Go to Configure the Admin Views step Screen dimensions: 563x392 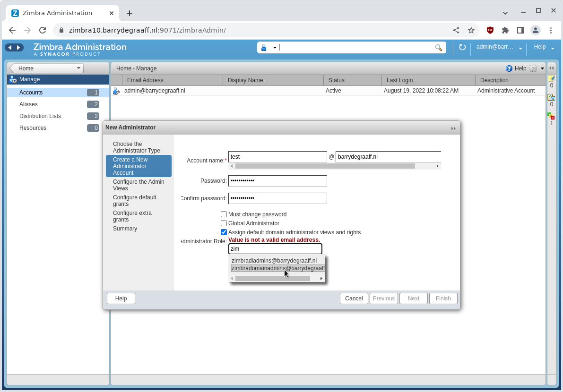(x=139, y=185)
